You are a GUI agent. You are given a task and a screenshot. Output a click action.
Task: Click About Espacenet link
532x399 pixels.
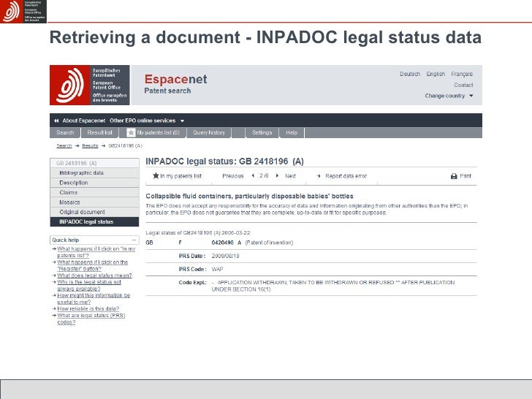(84, 121)
